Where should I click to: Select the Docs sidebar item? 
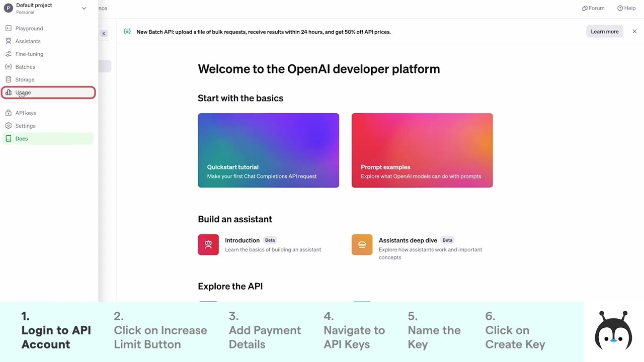(x=48, y=139)
